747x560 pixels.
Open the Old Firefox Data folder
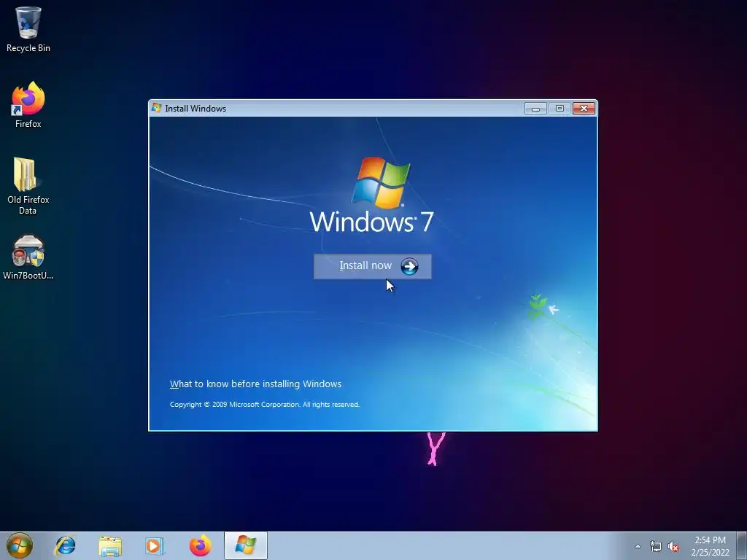(28, 186)
